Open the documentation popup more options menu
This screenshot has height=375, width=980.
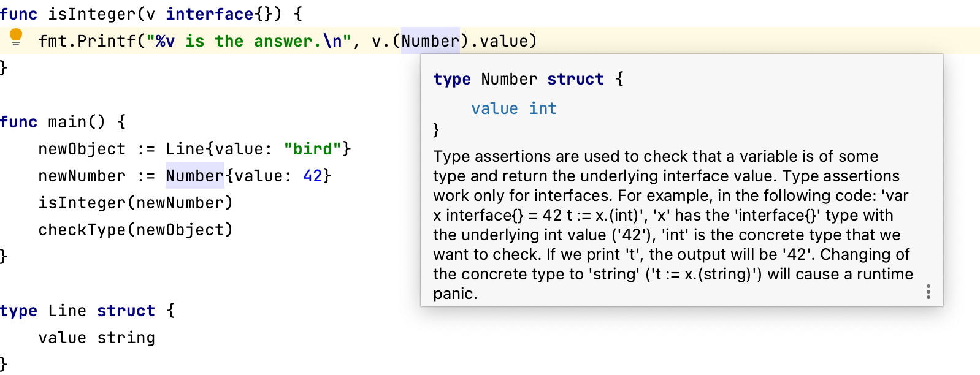coord(928,293)
